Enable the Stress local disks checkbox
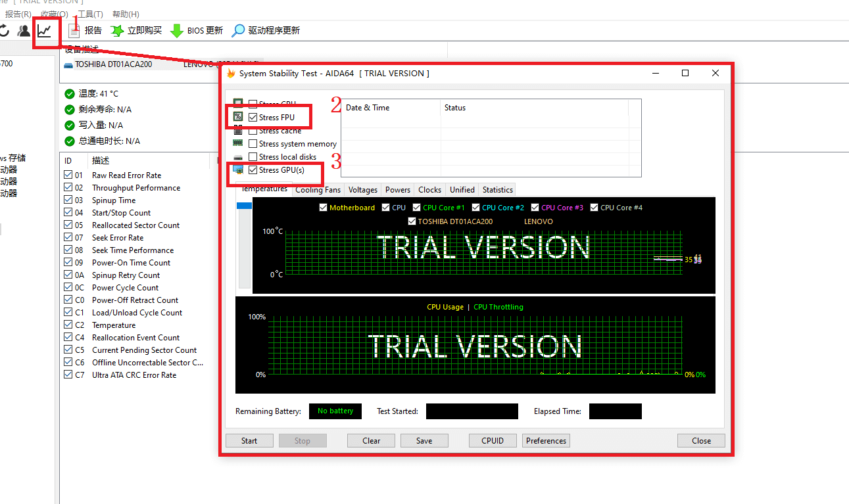This screenshot has height=504, width=849. pos(253,157)
